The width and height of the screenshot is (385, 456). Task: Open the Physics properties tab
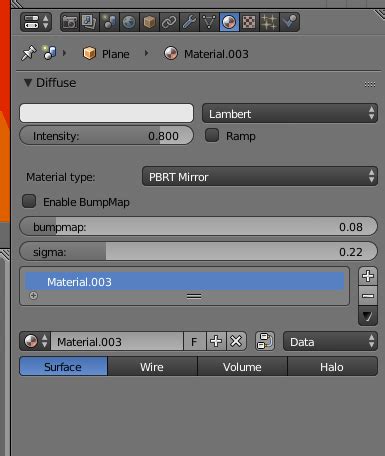(289, 22)
